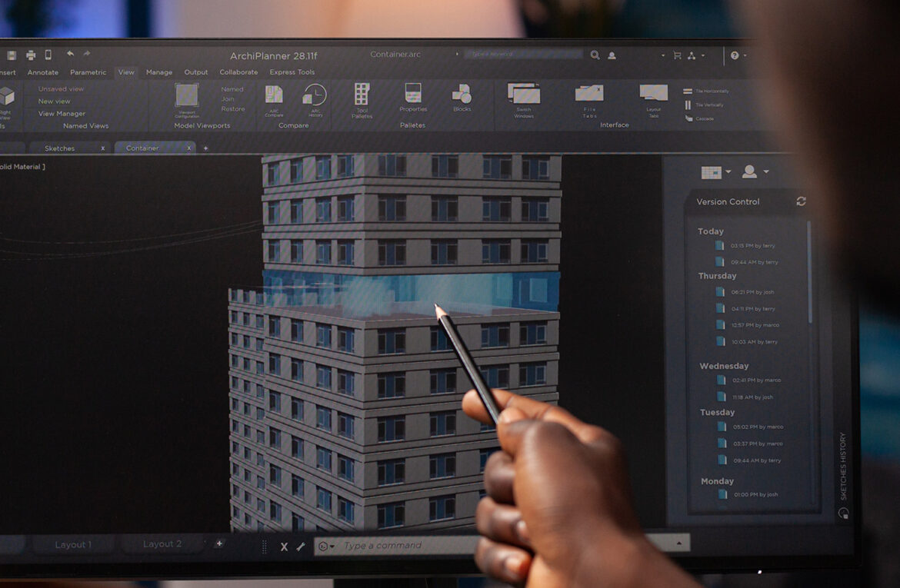900x588 pixels.
Task: Close the Sketches file tab
Action: click(x=103, y=148)
